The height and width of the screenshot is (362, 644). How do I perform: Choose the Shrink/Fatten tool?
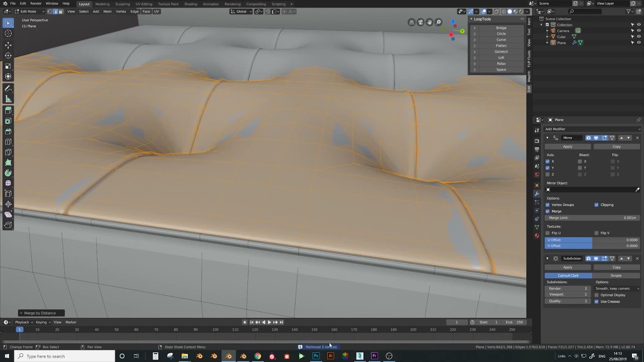(8, 204)
